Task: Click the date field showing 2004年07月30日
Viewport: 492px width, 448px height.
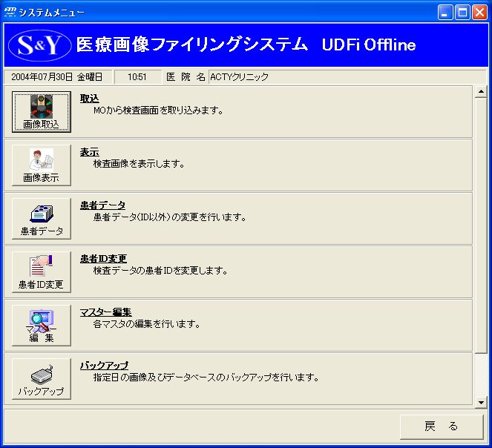Action: coord(58,76)
